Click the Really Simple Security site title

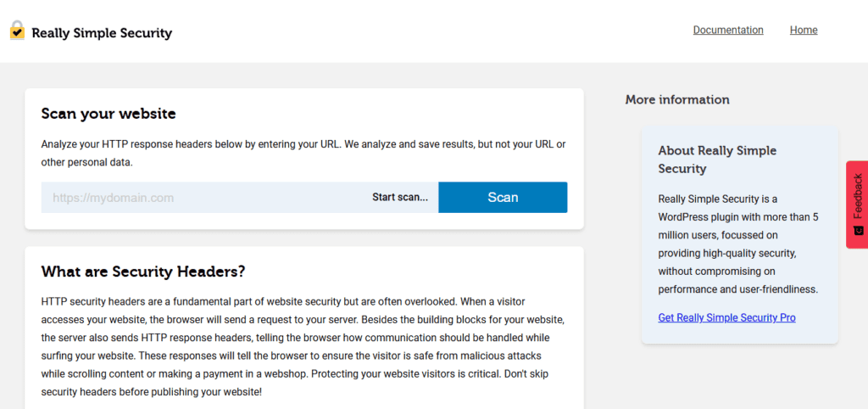(102, 33)
